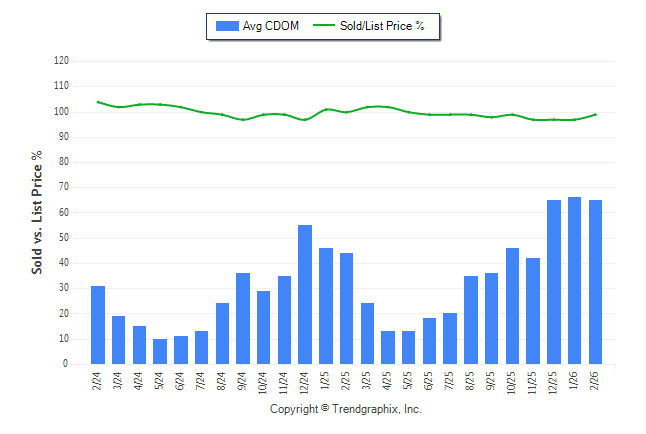Click the 1/25 bar
The height and width of the screenshot is (434, 646).
326,306
